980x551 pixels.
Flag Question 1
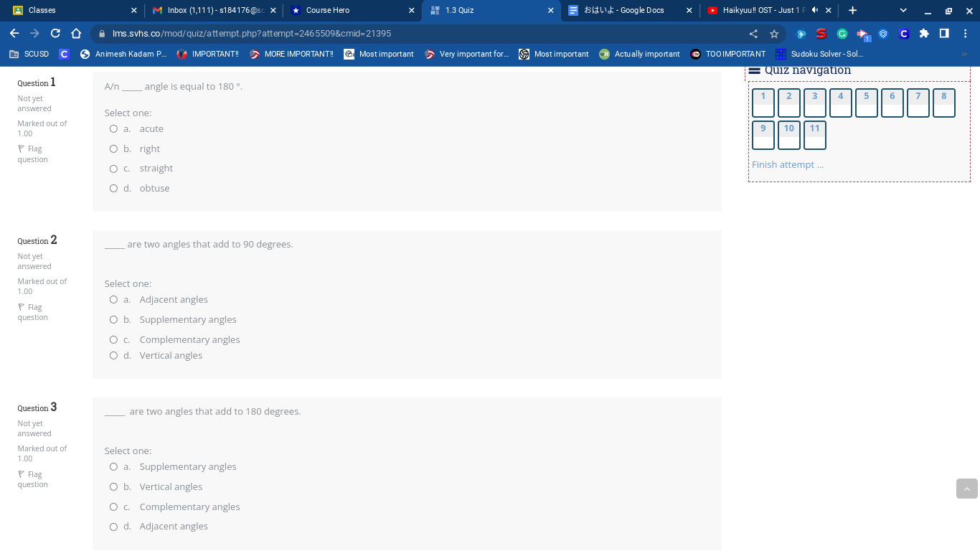point(32,154)
